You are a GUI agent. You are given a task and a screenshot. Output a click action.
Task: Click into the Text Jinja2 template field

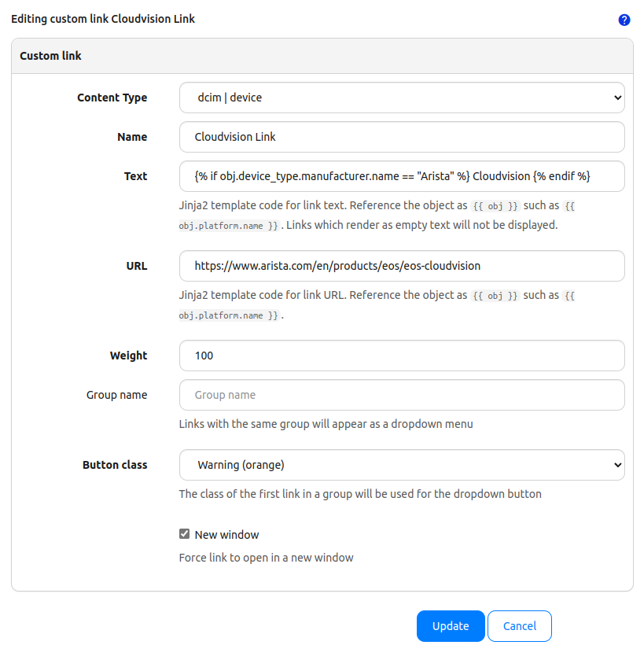pos(401,176)
